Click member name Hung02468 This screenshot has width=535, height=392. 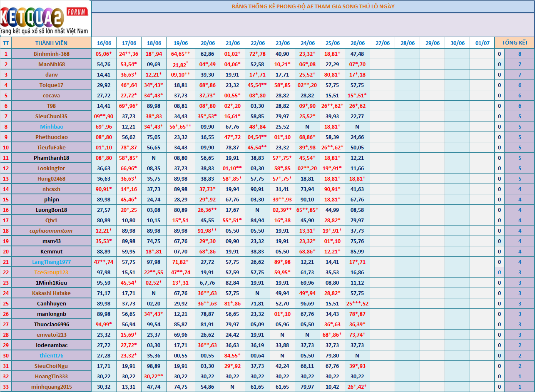click(51, 179)
